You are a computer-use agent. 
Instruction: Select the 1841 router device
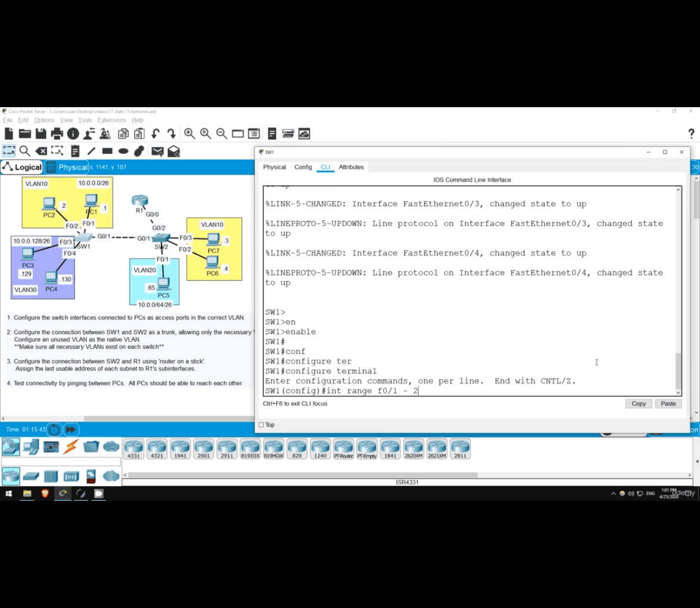[390, 449]
